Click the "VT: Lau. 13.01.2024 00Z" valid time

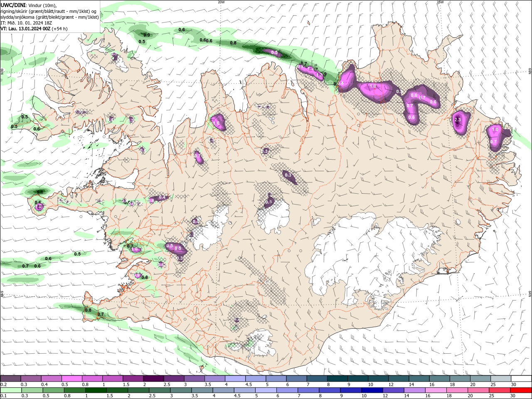[25, 29]
